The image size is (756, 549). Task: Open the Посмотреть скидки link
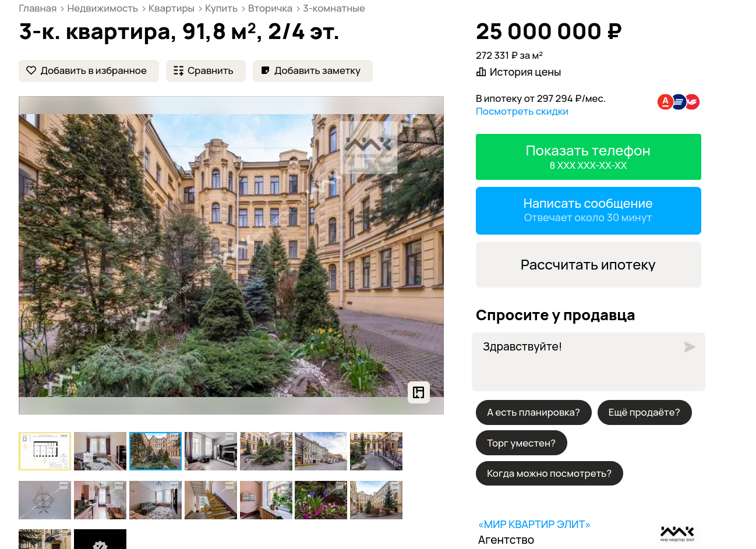(522, 112)
